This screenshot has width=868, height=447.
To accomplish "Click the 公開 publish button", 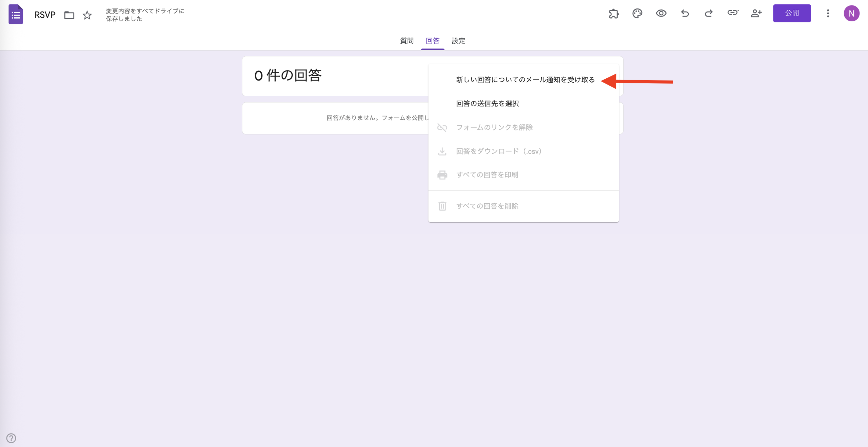I will [x=792, y=13].
